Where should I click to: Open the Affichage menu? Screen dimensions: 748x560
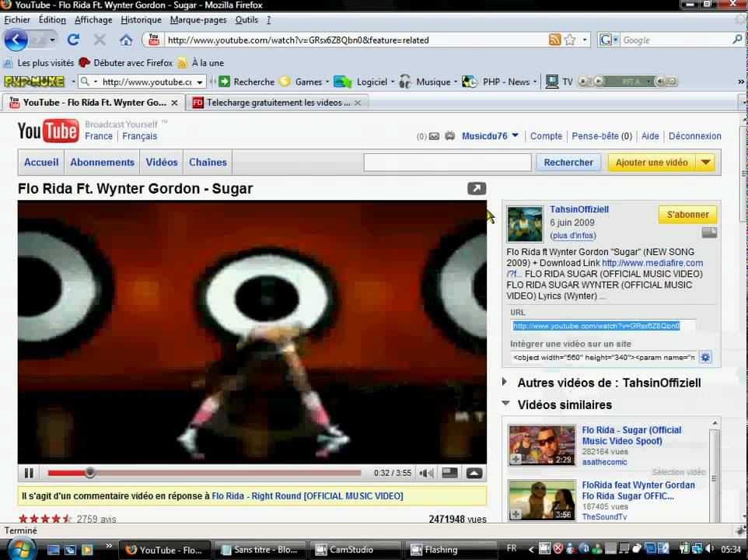pyautogui.click(x=93, y=19)
